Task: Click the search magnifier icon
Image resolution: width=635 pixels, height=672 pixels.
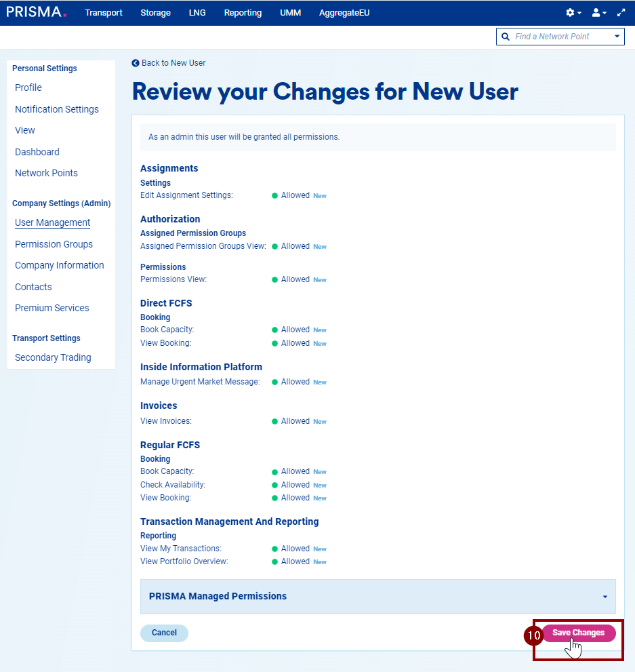Action: tap(506, 37)
